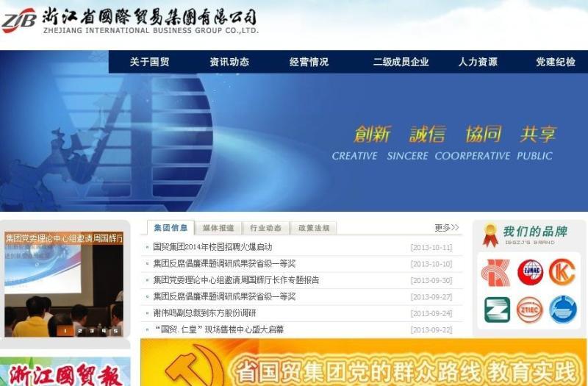Click the slideshow meeting photo
This screenshot has height=386, width=588.
(x=64, y=284)
